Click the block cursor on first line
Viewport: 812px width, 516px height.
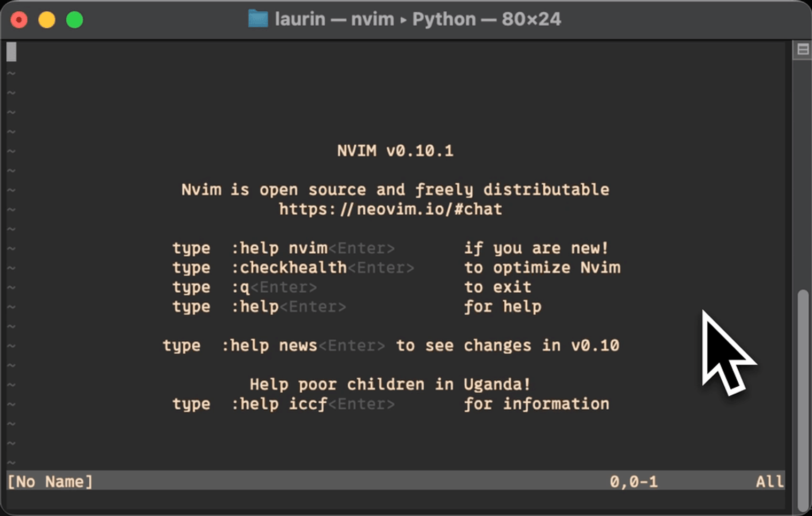(x=11, y=52)
